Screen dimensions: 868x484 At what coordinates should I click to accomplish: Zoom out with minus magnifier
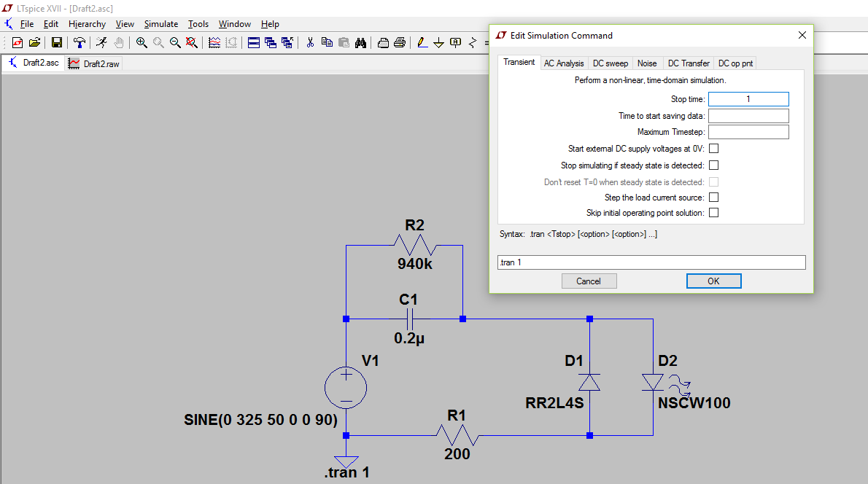175,42
